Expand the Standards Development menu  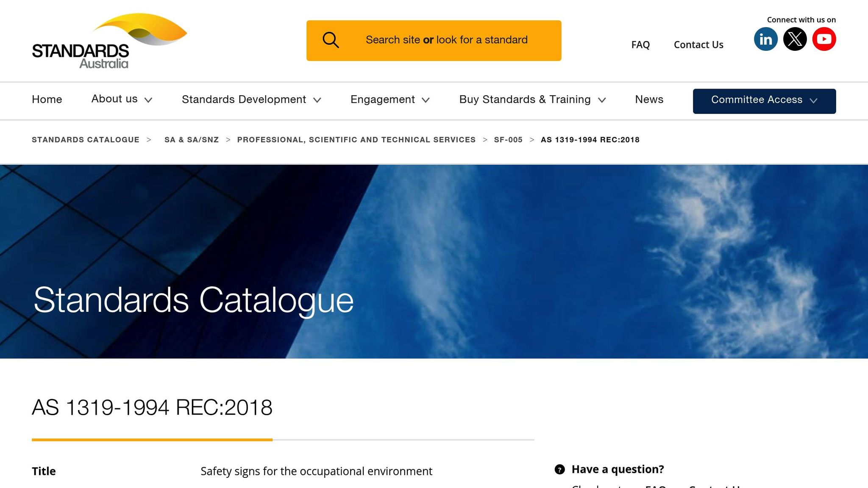point(251,100)
